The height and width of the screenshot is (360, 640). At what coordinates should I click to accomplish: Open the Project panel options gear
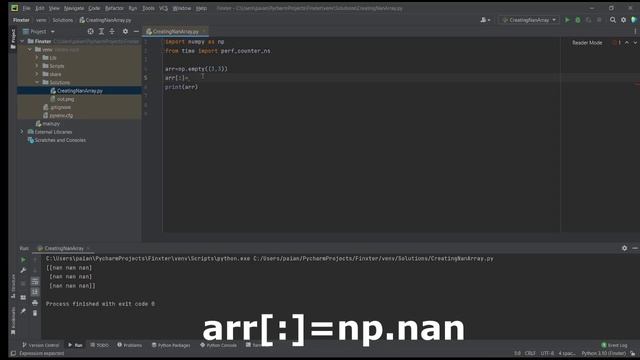pyautogui.click(x=125, y=31)
